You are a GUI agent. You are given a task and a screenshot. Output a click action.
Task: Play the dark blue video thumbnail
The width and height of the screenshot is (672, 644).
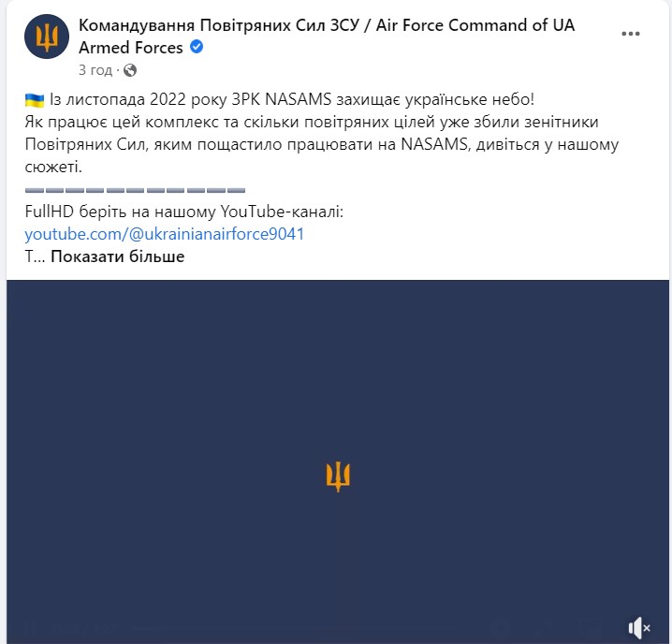tap(338, 461)
